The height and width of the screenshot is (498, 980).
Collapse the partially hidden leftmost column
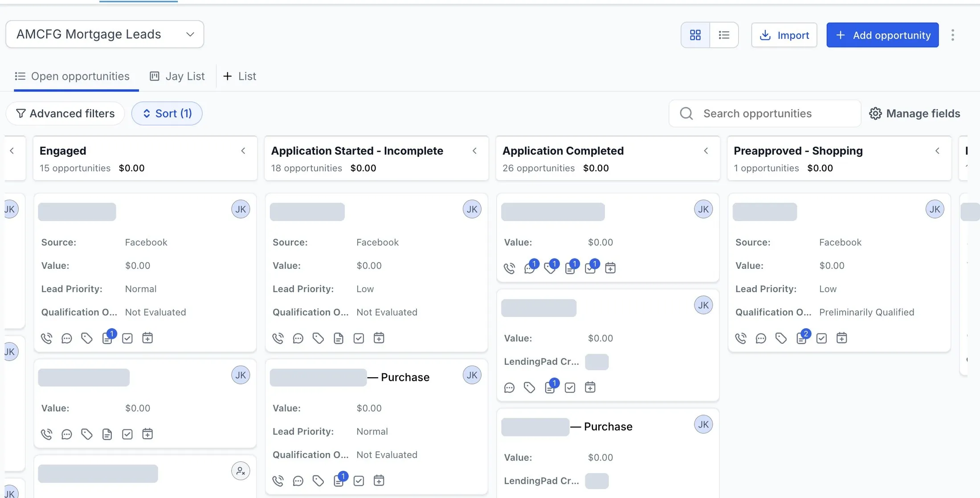12,151
